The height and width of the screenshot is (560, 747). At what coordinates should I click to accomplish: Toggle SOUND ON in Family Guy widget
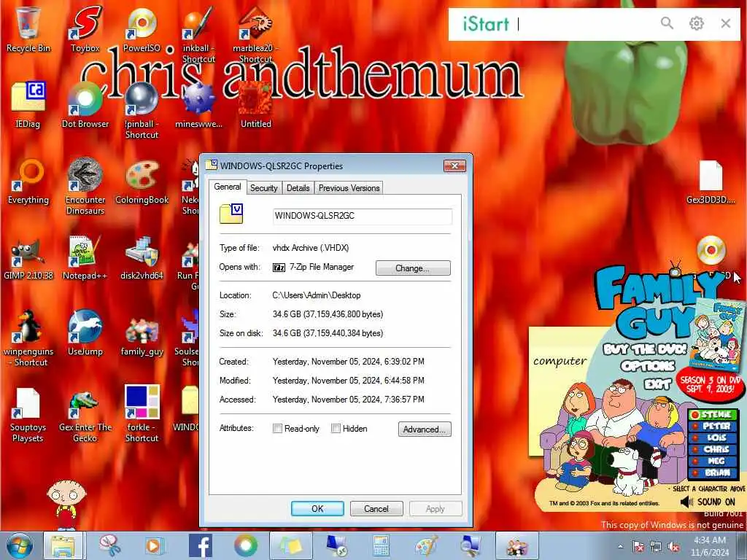point(708,502)
